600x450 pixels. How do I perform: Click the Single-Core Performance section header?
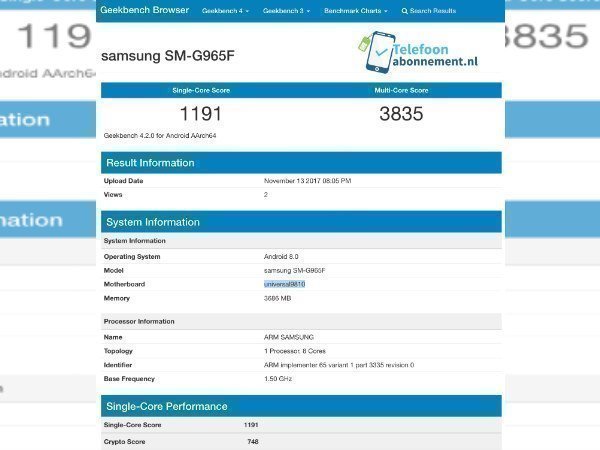tap(301, 406)
